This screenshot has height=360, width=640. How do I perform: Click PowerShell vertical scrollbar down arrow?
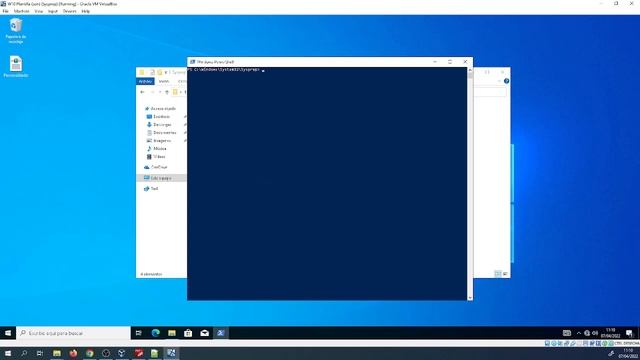[x=470, y=298]
